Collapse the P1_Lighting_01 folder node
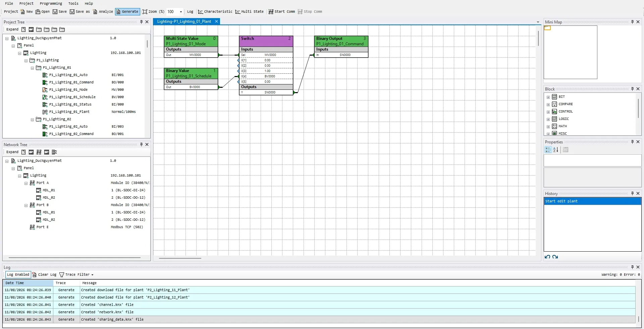This screenshot has width=644, height=329. coord(33,68)
